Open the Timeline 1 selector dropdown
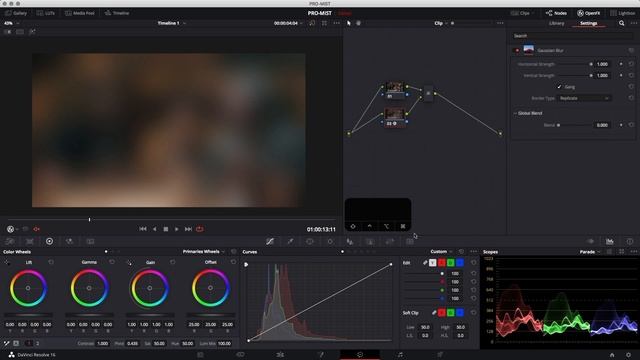 [171, 23]
